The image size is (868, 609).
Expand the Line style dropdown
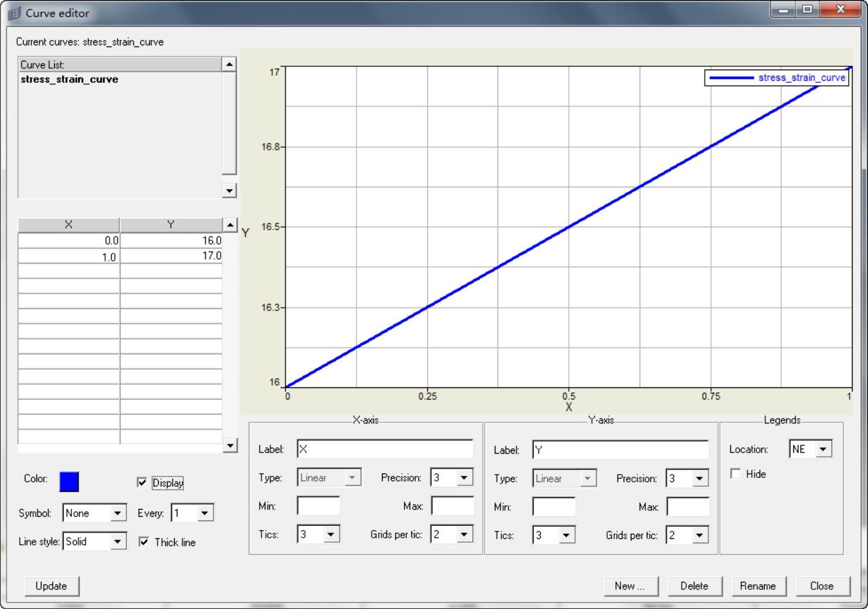point(117,542)
